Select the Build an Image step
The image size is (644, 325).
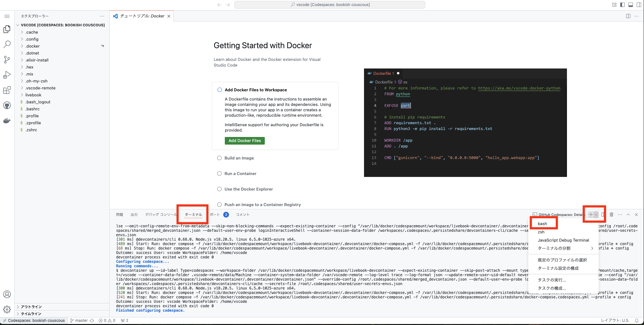click(239, 158)
